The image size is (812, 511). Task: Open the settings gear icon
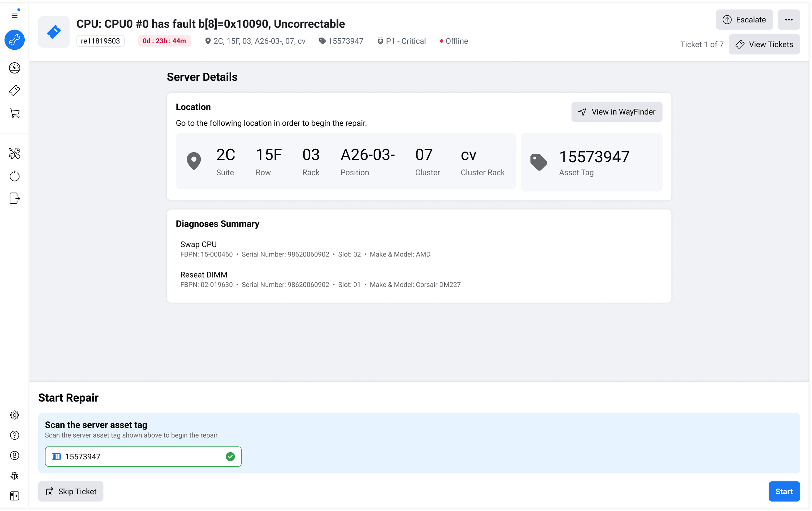(15, 415)
